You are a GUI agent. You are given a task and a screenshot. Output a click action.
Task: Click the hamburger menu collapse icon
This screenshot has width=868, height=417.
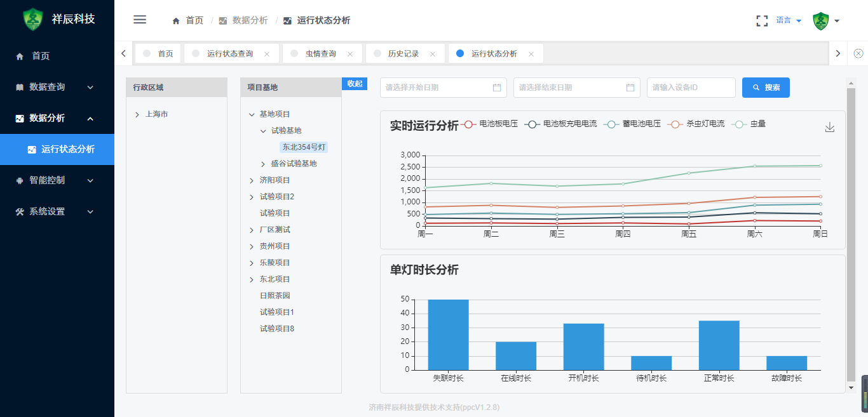tap(140, 20)
